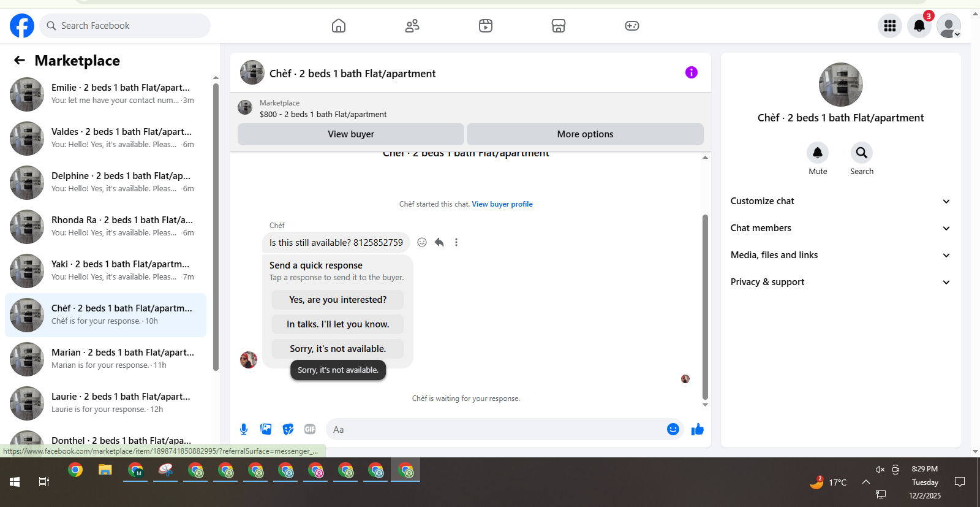Open the Home feed icon
The width and height of the screenshot is (980, 507).
339,26
